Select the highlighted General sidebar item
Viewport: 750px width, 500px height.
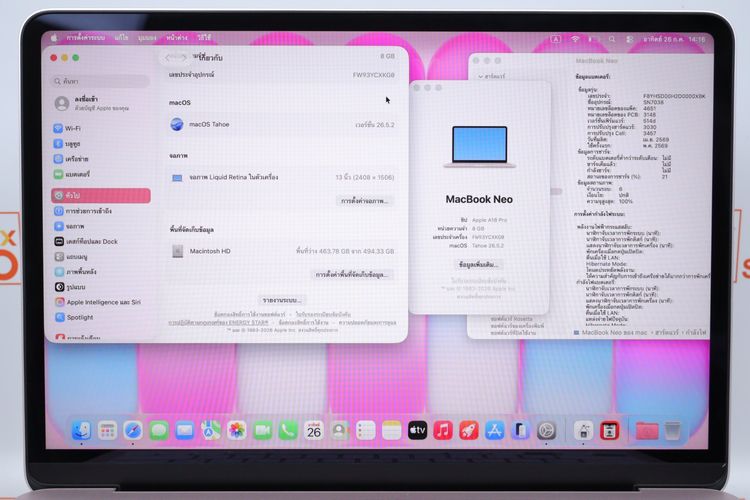point(100,195)
